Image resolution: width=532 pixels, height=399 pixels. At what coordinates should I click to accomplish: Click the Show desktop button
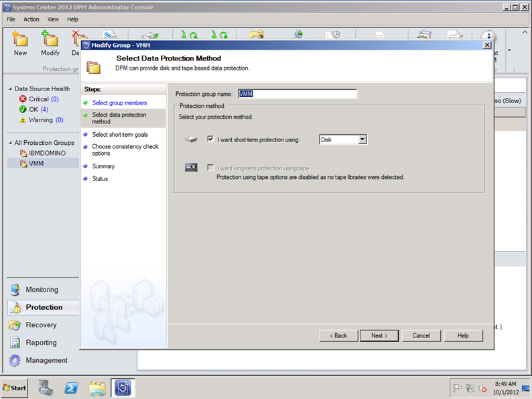click(526, 388)
